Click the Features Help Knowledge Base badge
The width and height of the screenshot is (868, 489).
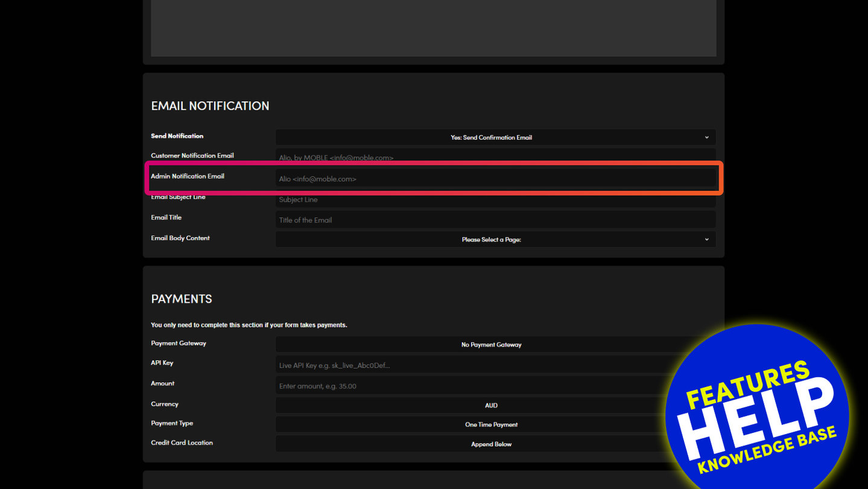click(758, 415)
